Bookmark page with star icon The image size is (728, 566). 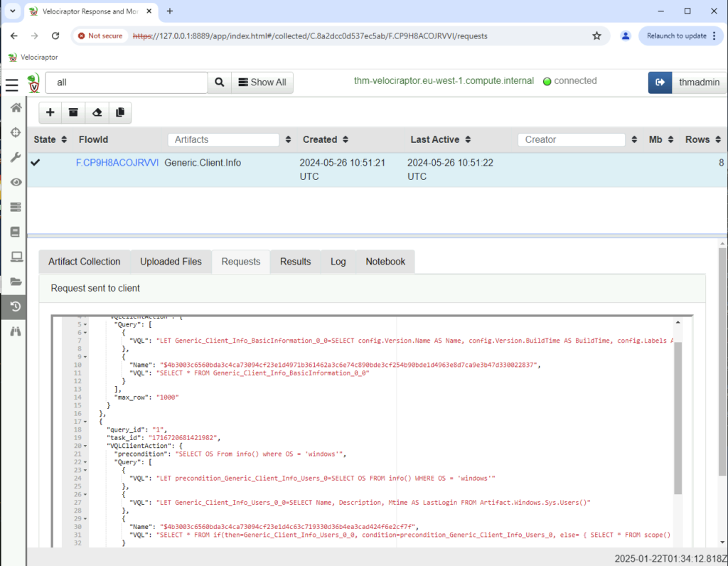pos(597,36)
